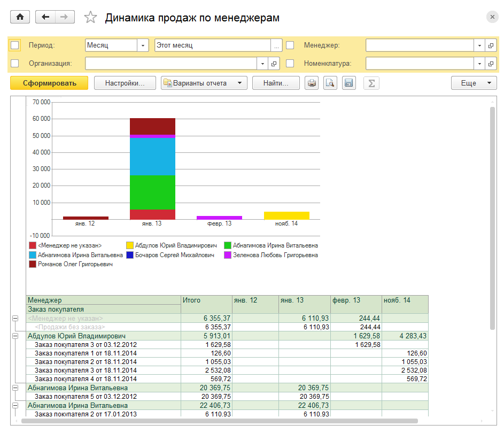Open print preview with magnifier page icon

pos(330,83)
